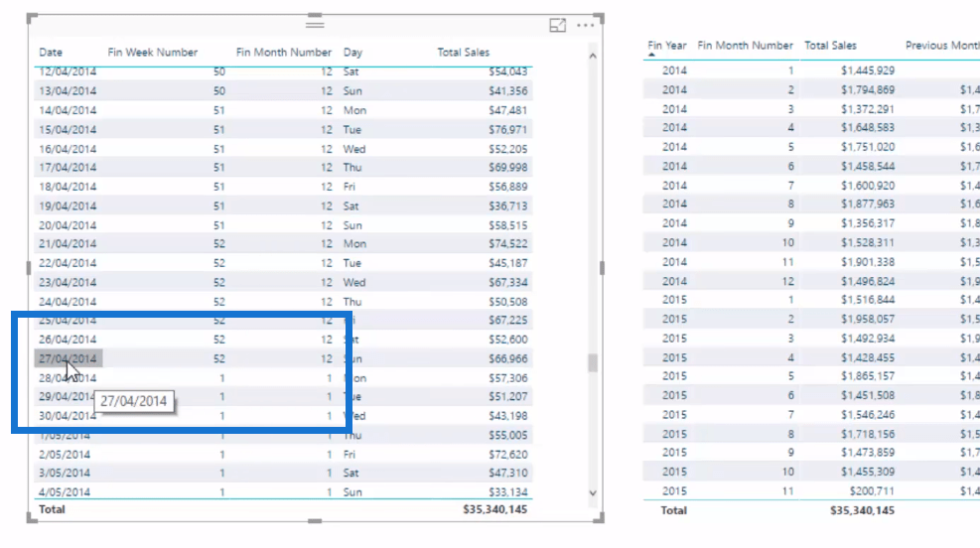980x548 pixels.
Task: Click right table value $1,958,057
Action: click(x=868, y=320)
